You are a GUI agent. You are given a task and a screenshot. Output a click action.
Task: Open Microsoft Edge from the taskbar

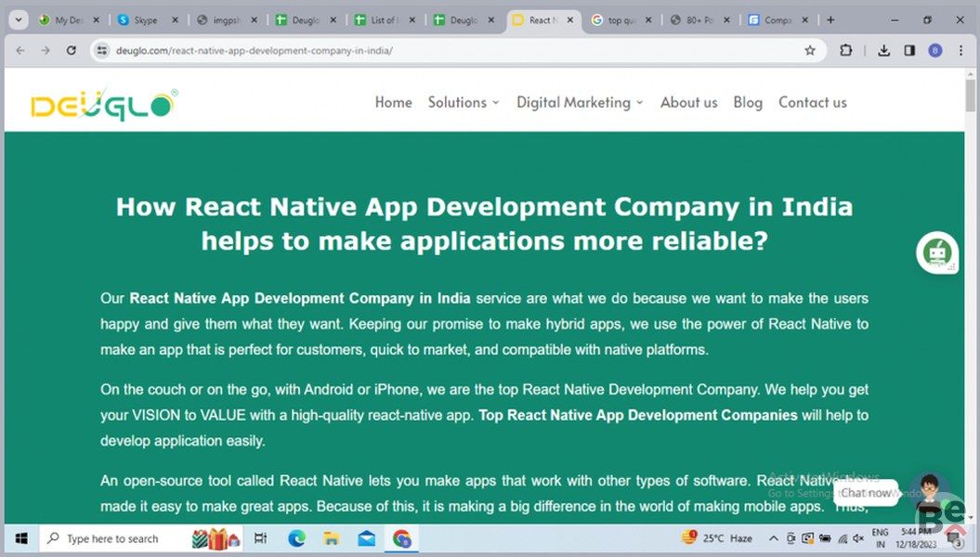click(296, 538)
